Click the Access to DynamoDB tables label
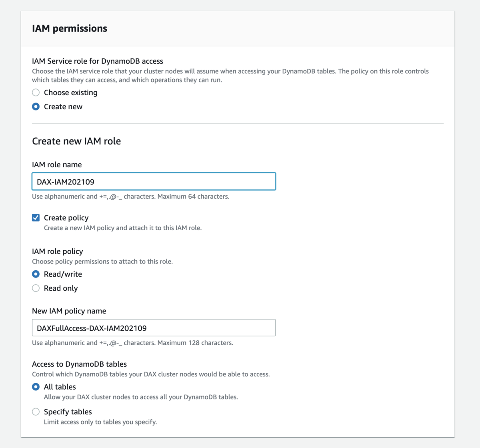The width and height of the screenshot is (480, 448). 79,364
